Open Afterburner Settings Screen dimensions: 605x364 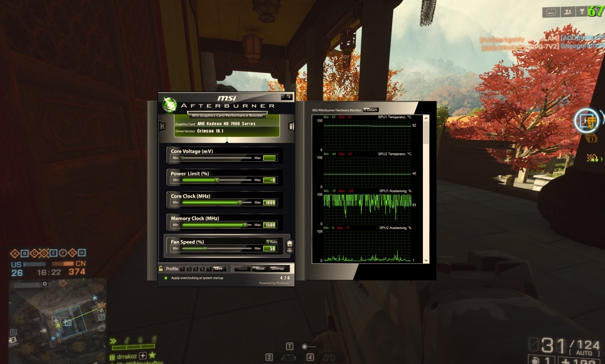pos(278,269)
